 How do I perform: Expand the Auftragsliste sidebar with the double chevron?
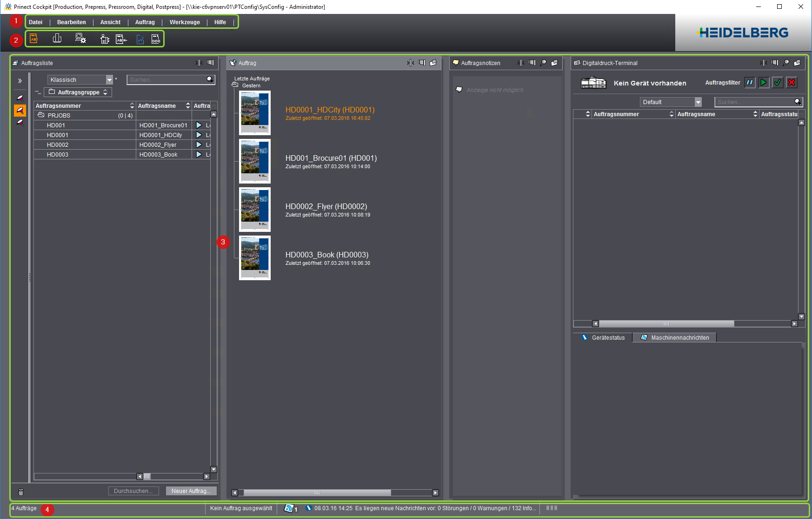click(20, 80)
